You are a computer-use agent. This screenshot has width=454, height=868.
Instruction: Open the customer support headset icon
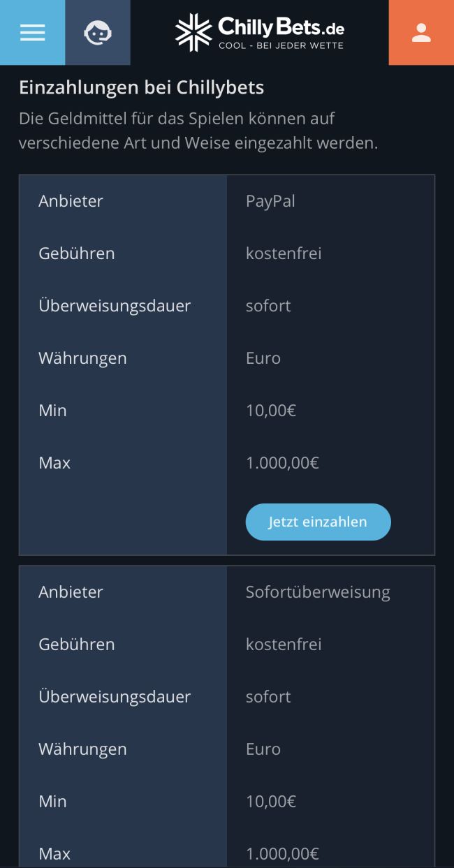pyautogui.click(x=97, y=33)
